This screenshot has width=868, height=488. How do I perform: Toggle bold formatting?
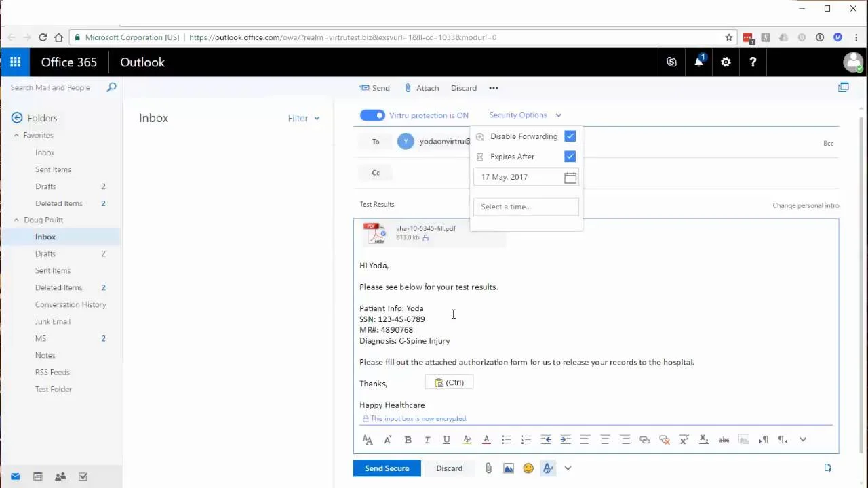pyautogui.click(x=408, y=440)
